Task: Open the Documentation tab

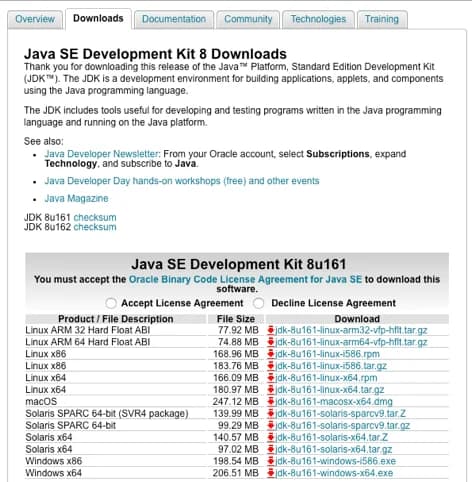Action: (174, 19)
